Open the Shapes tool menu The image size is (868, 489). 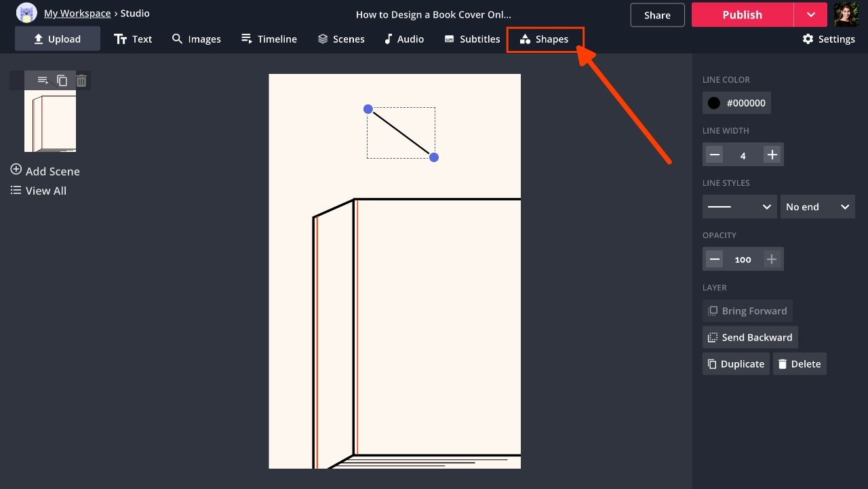[x=545, y=39]
